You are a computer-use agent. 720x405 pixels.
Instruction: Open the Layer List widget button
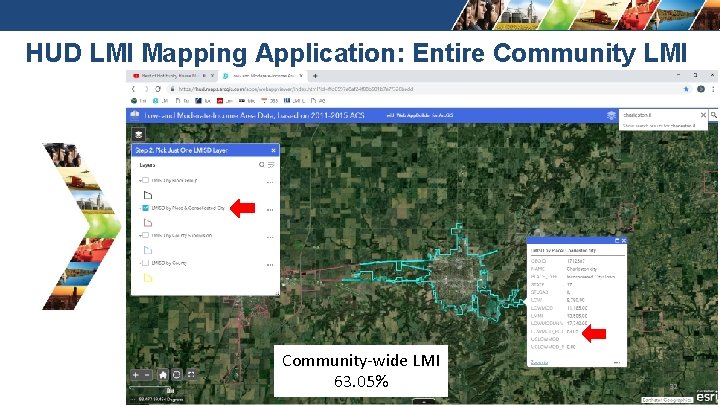click(x=139, y=134)
